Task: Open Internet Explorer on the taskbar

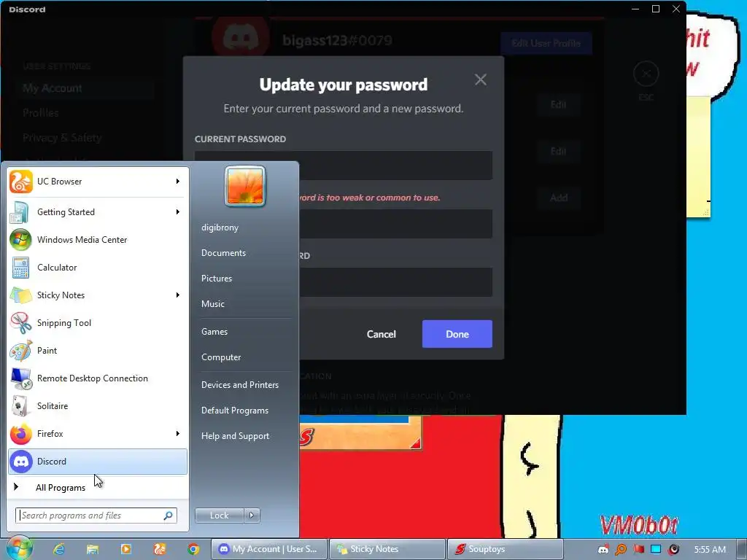Action: tap(59, 549)
